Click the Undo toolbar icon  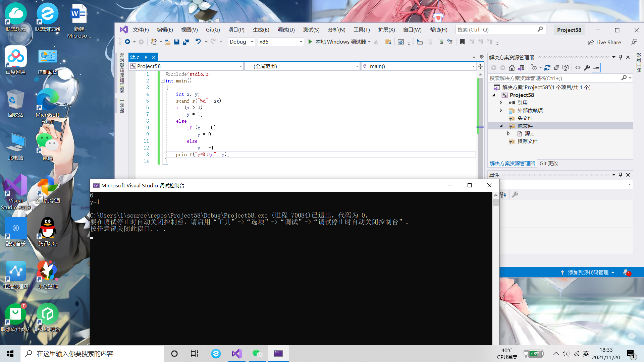point(198,42)
